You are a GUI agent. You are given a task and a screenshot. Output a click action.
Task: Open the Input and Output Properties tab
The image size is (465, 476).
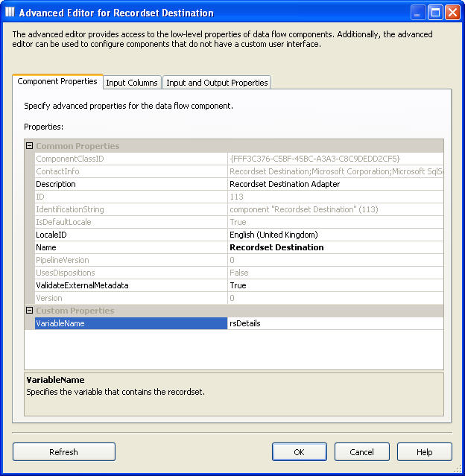tap(217, 83)
